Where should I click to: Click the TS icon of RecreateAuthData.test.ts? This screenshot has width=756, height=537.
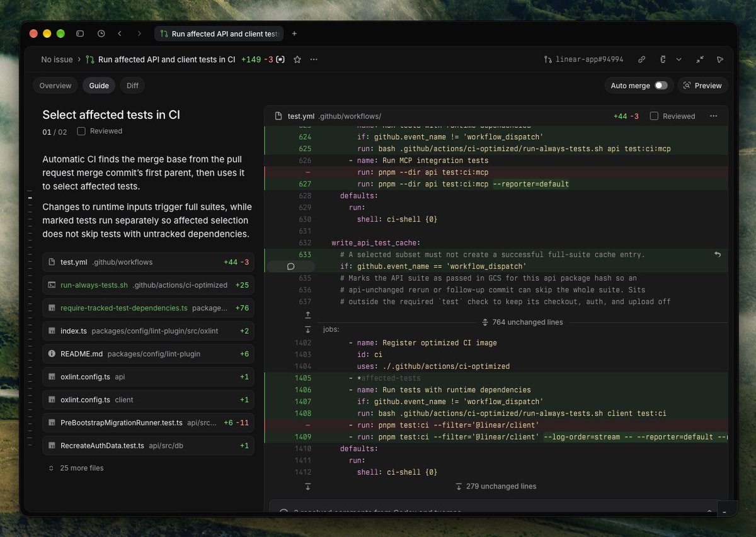pyautogui.click(x=52, y=445)
